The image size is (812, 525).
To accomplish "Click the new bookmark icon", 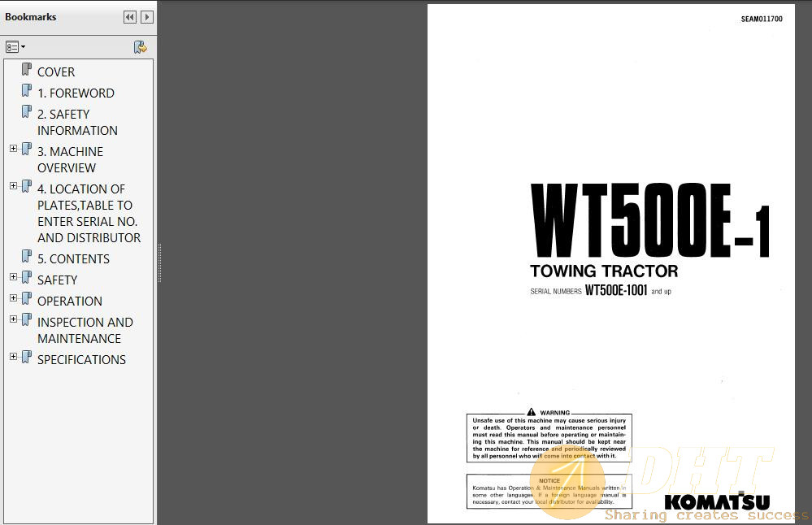I will [x=141, y=47].
